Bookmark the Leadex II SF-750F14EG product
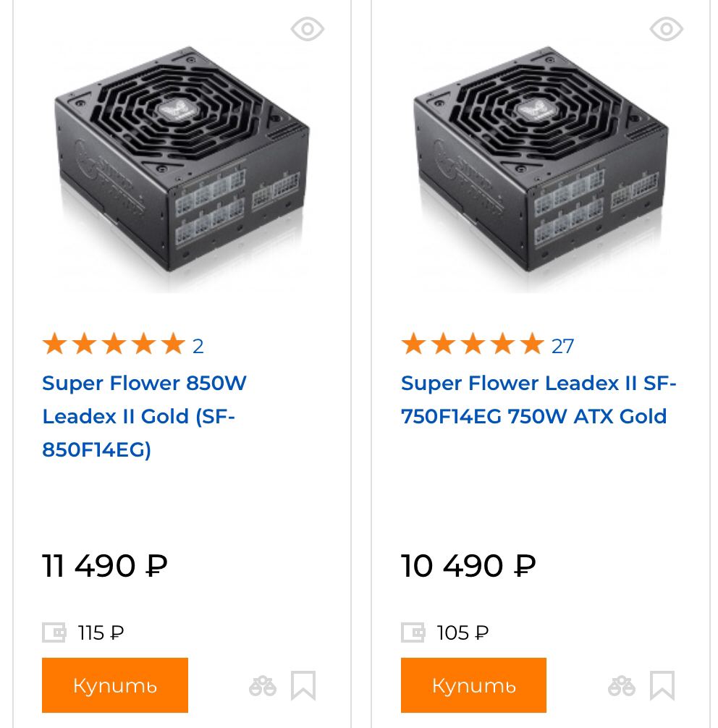Screen dimensions: 718x728 pyautogui.click(x=662, y=685)
